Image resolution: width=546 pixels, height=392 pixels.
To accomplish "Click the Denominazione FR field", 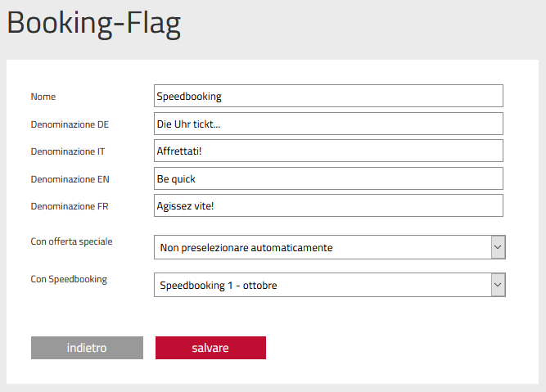I will tap(327, 206).
